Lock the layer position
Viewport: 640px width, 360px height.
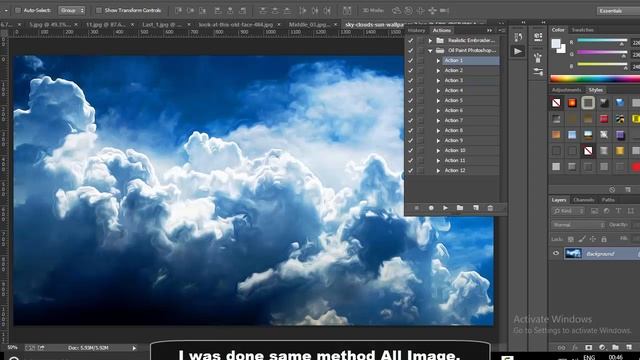(593, 239)
